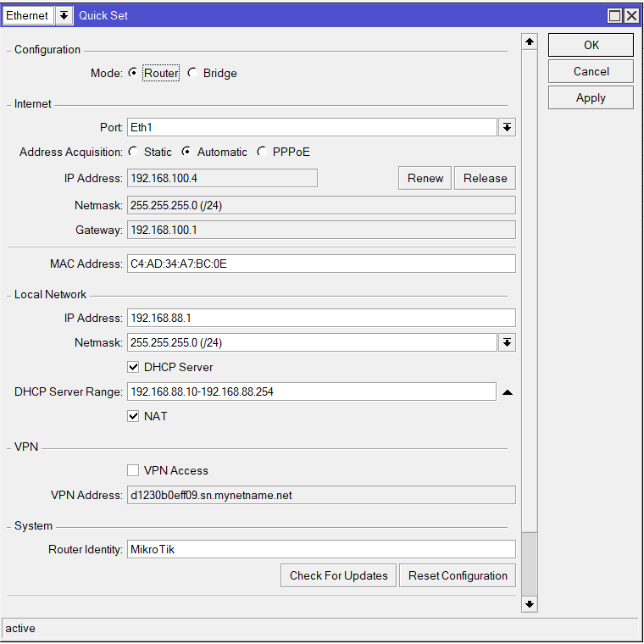The width and height of the screenshot is (644, 644).
Task: Click Internet IP Address field 192.168.100.4
Action: (x=222, y=178)
